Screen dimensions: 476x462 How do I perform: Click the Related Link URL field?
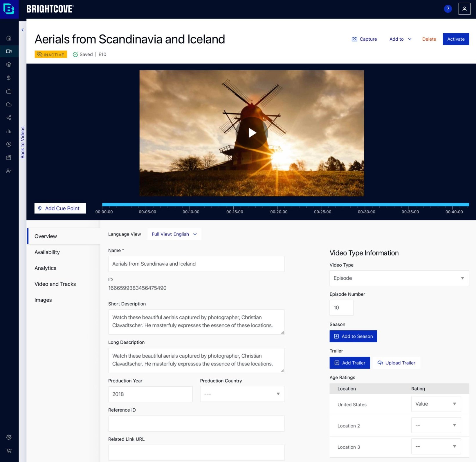[x=196, y=453]
